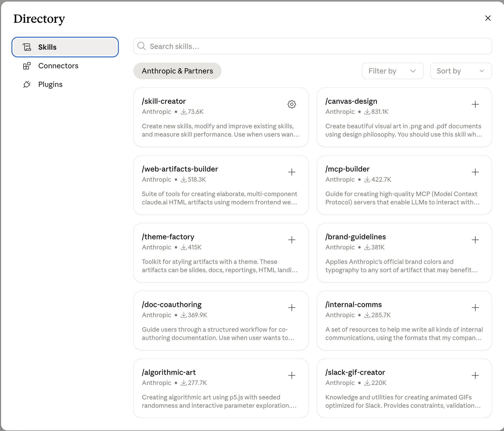
Task: Add the brand-guidelines skill
Action: click(475, 240)
